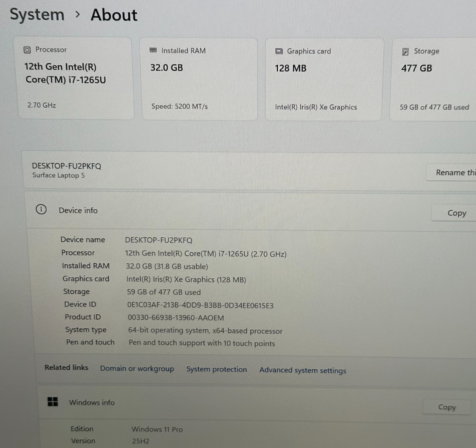Click the Related links label
The width and height of the screenshot is (476, 448).
(66, 367)
